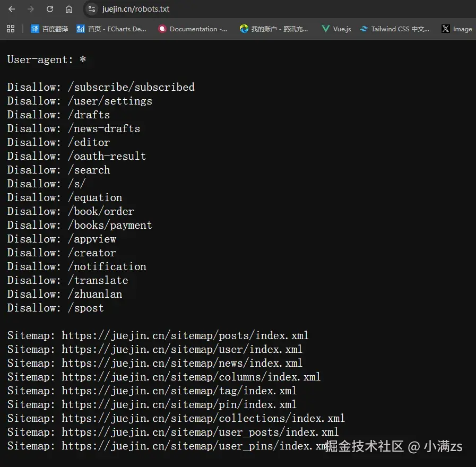Click the forward navigation arrow
This screenshot has width=476, height=467.
pos(31,9)
